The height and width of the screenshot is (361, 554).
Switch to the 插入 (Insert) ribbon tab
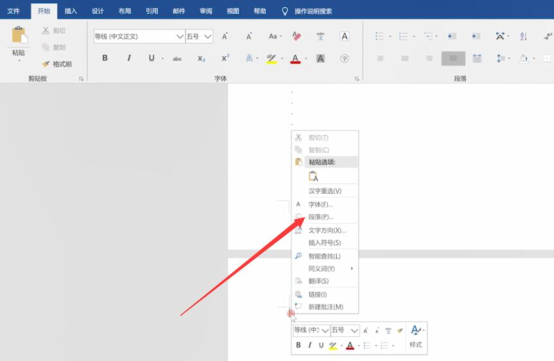pyautogui.click(x=71, y=11)
